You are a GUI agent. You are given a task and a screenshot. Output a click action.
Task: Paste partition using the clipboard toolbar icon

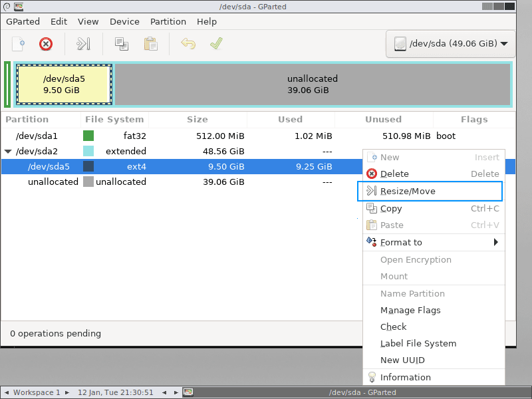click(x=150, y=43)
